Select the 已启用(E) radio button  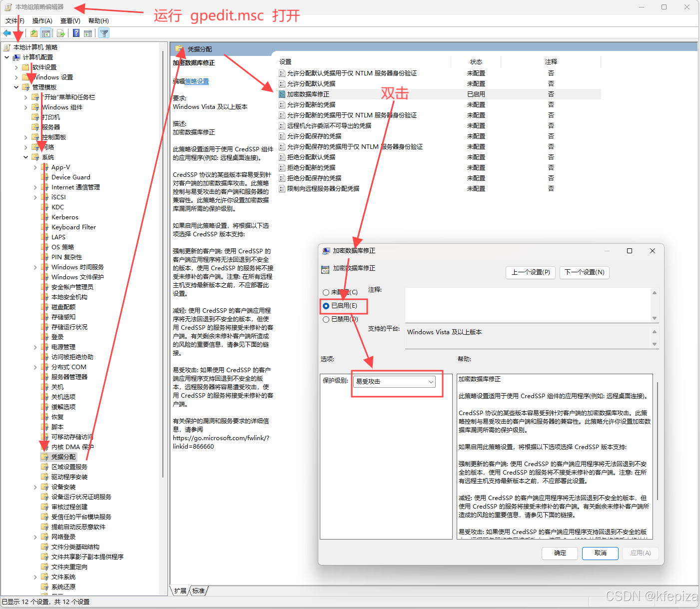pyautogui.click(x=326, y=306)
